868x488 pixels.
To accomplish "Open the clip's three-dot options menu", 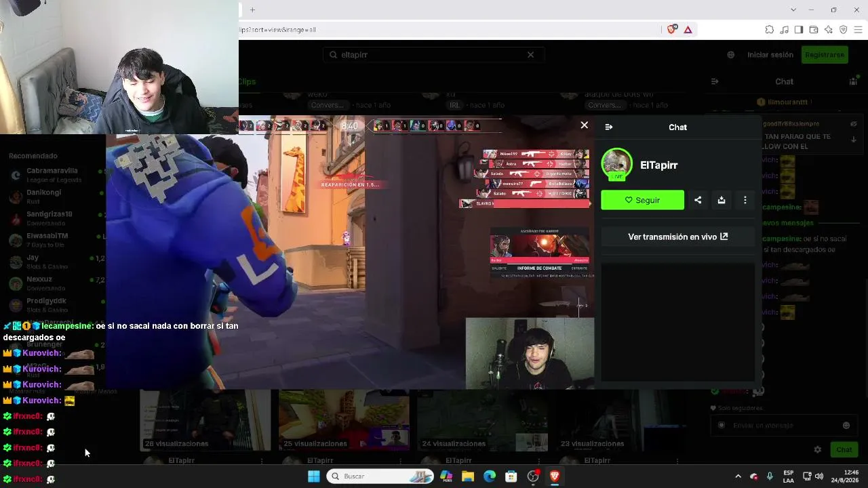I will [x=745, y=200].
